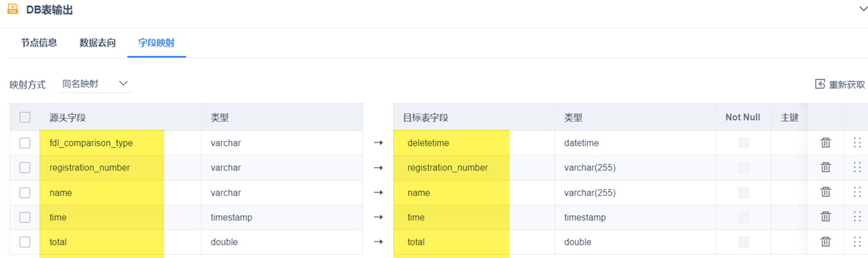Toggle Not Null for the deletetime field
The width and height of the screenshot is (868, 258).
coord(743,143)
